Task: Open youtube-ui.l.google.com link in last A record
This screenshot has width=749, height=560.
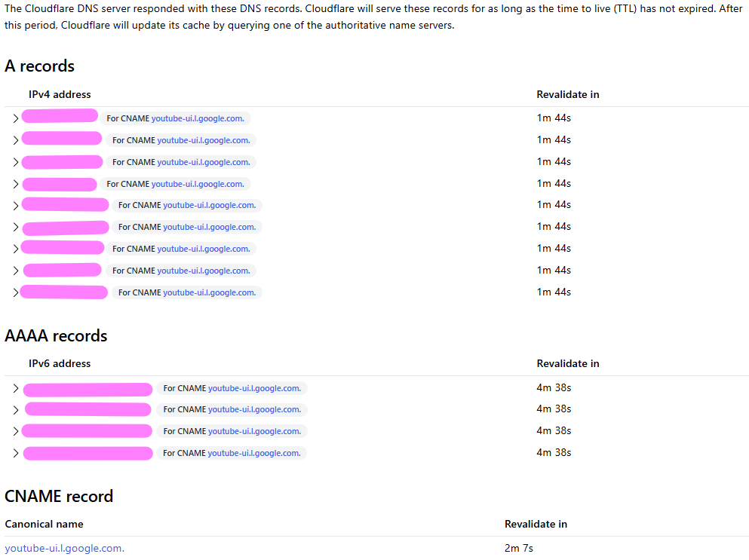Action: [210, 292]
